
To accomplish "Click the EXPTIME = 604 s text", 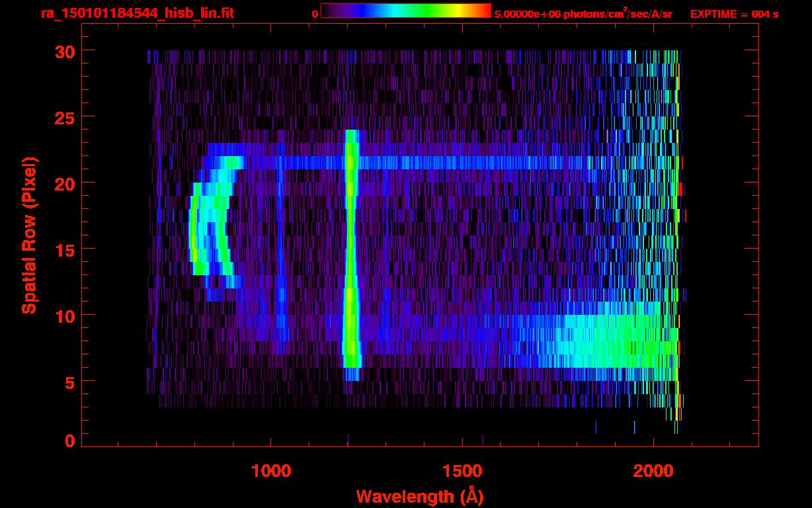I will [734, 14].
